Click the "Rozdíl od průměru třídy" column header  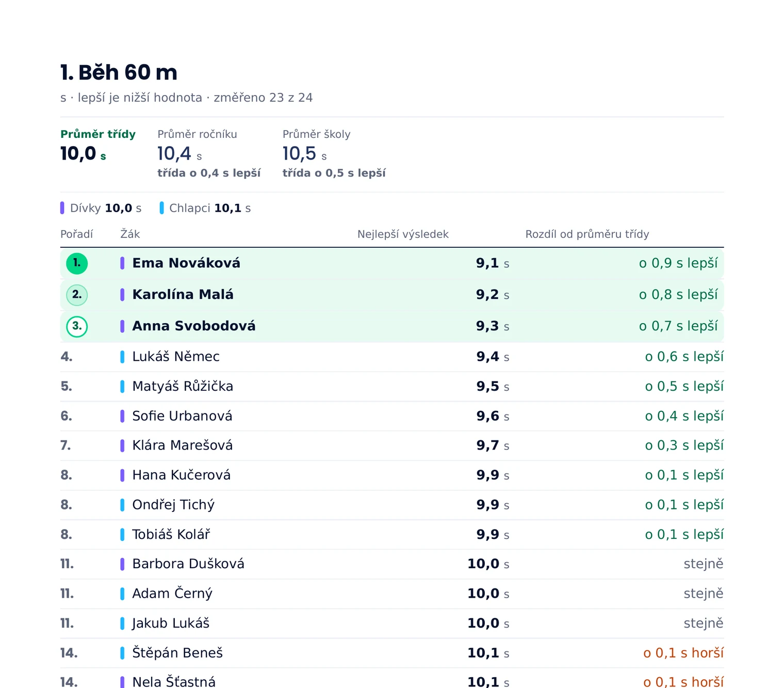587,234
